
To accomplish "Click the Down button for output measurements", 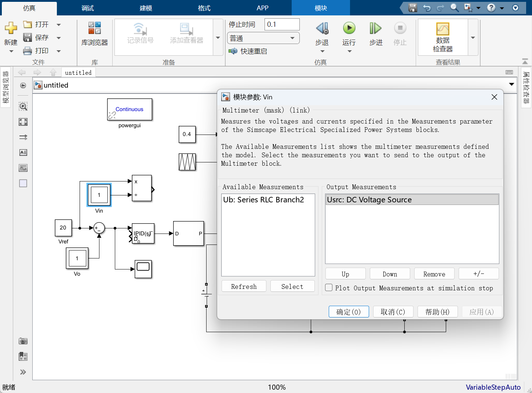I will click(x=390, y=274).
